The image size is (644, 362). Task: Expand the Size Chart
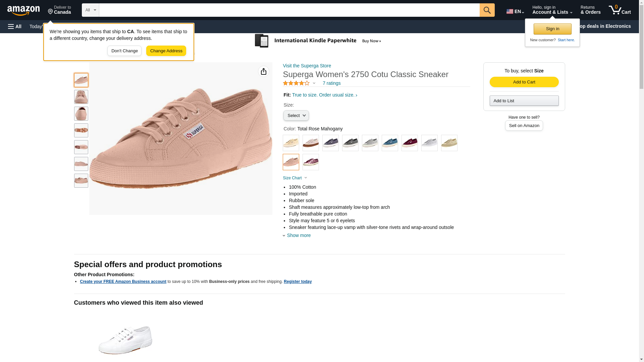295,178
